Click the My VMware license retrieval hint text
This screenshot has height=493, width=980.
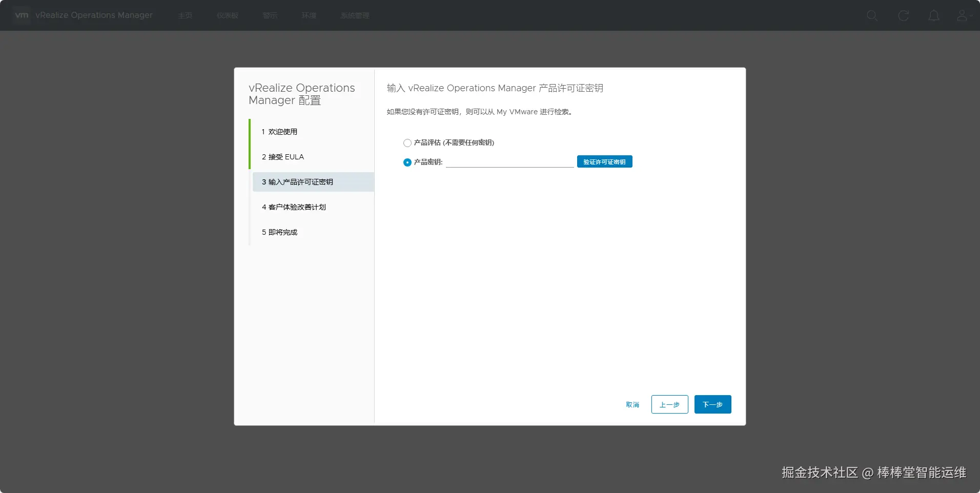[x=479, y=112]
